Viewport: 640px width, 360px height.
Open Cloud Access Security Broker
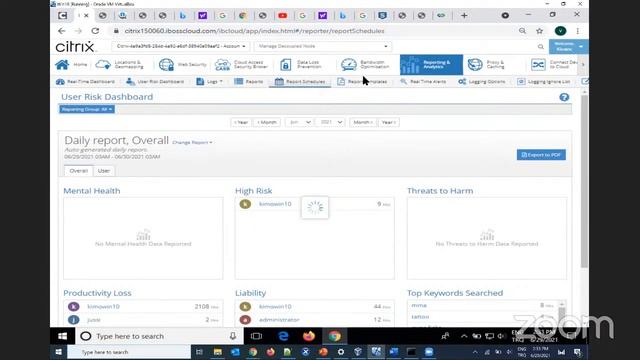pos(241,64)
